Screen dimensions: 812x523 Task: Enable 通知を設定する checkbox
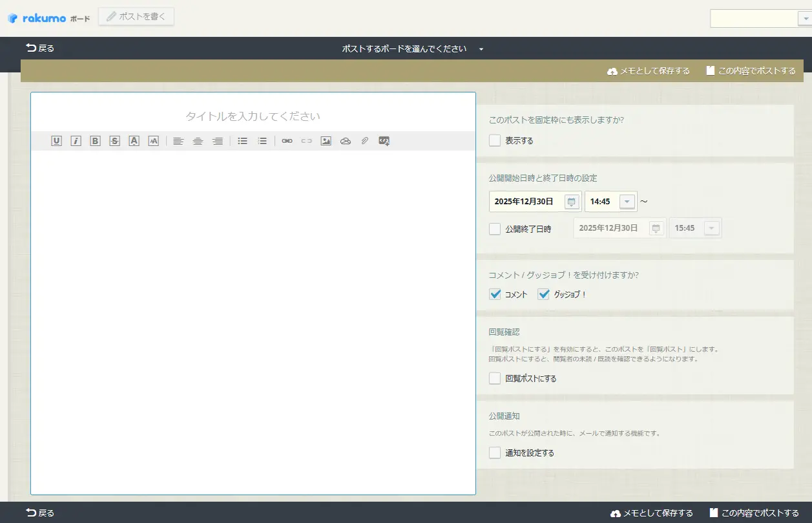[495, 453]
